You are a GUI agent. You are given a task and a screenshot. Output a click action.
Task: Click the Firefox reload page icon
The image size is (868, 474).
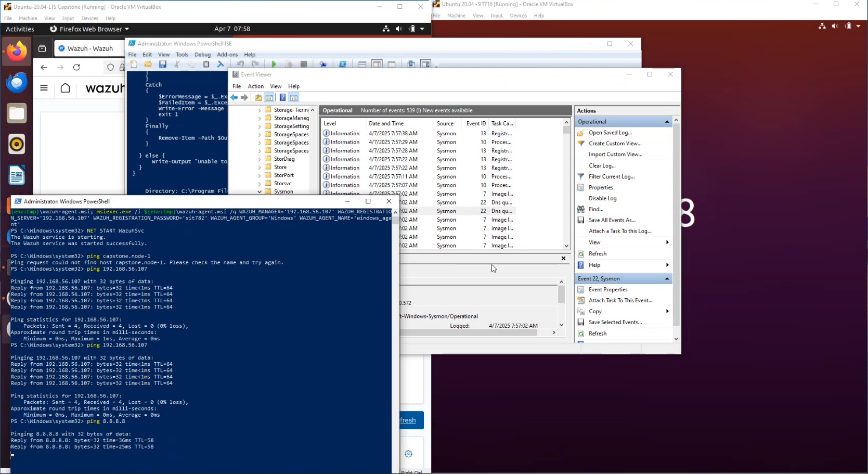[x=76, y=67]
